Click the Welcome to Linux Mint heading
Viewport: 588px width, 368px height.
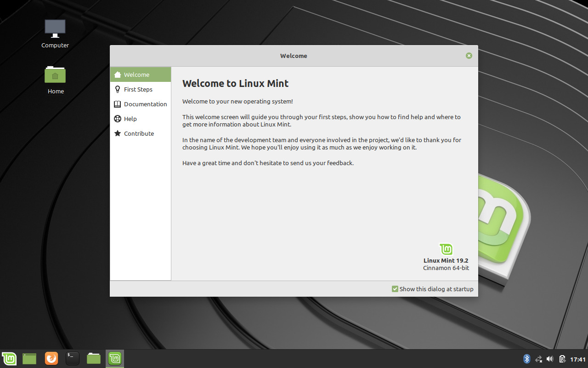tap(235, 84)
